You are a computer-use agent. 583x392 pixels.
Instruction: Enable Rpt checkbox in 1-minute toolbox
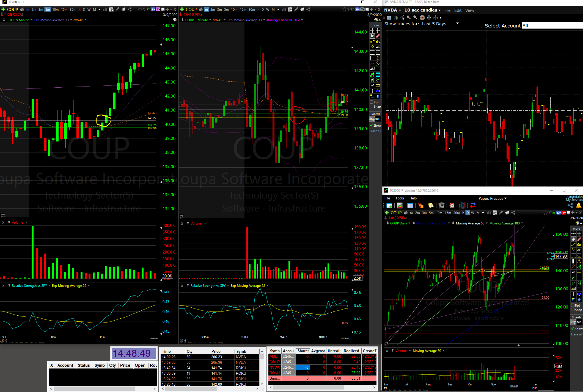click(372, 102)
